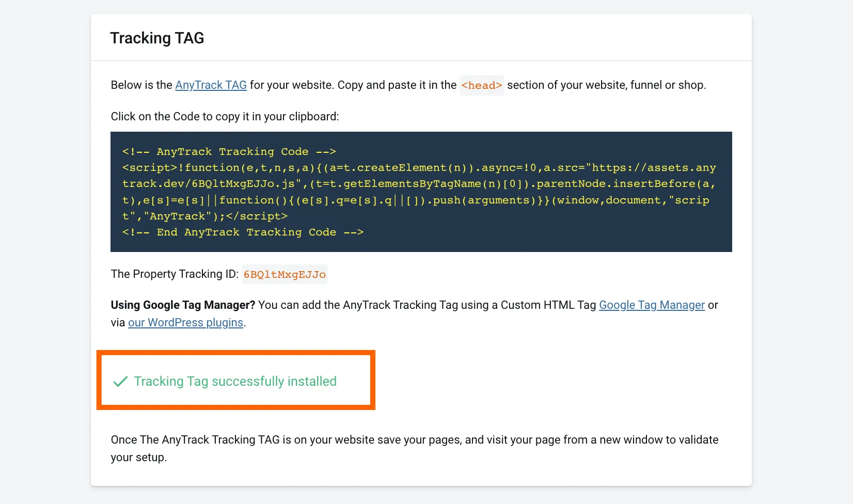Select the Property Tracking ID 6BQ1tMxgEJJo
Viewport: 853px width, 504px height.
285,274
